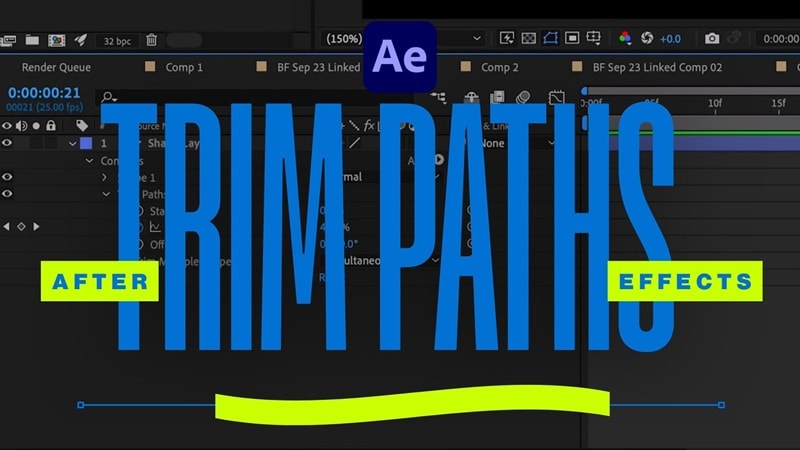The width and height of the screenshot is (800, 450).
Task: Toggle mask and shape path visibility
Action: coord(550,38)
